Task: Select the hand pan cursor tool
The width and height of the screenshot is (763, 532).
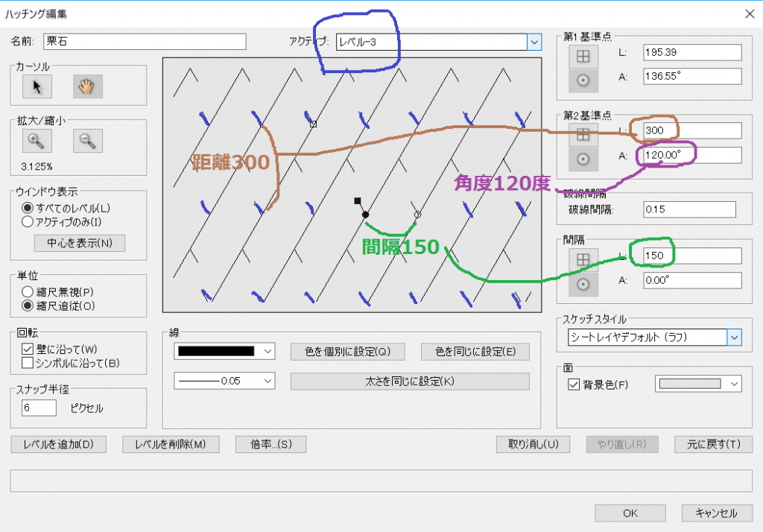Action: click(x=87, y=87)
